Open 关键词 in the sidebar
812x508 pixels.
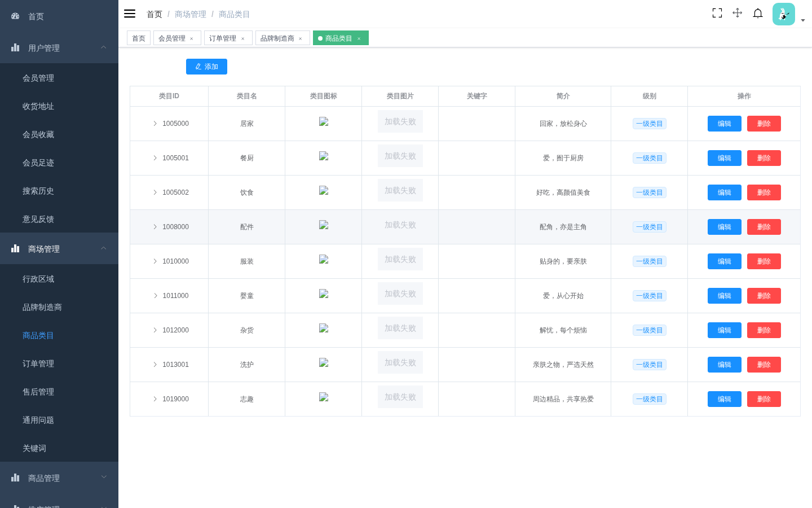[59, 448]
